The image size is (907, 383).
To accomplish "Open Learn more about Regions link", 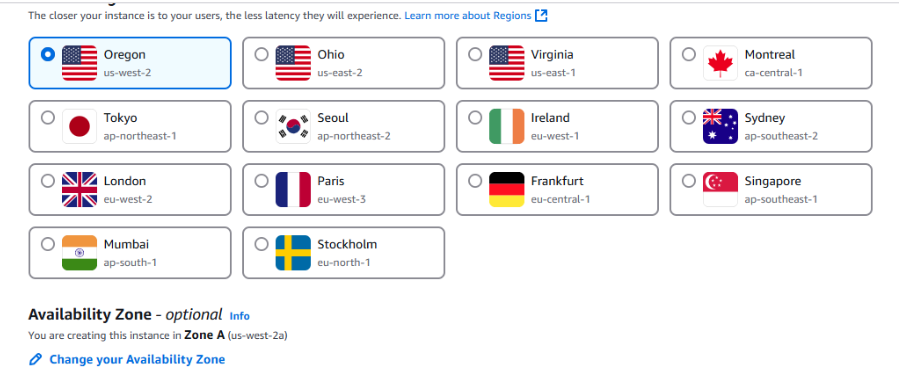I will [x=467, y=16].
